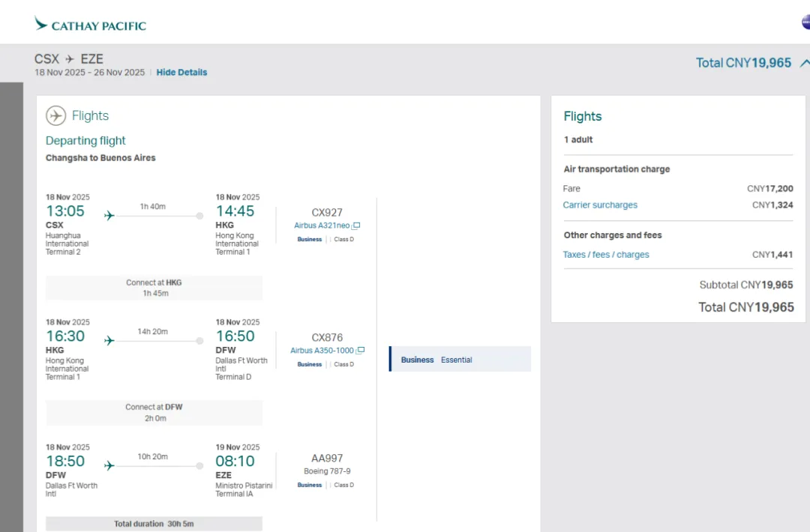
Task: Click the profile avatar at top right
Action: [806, 22]
